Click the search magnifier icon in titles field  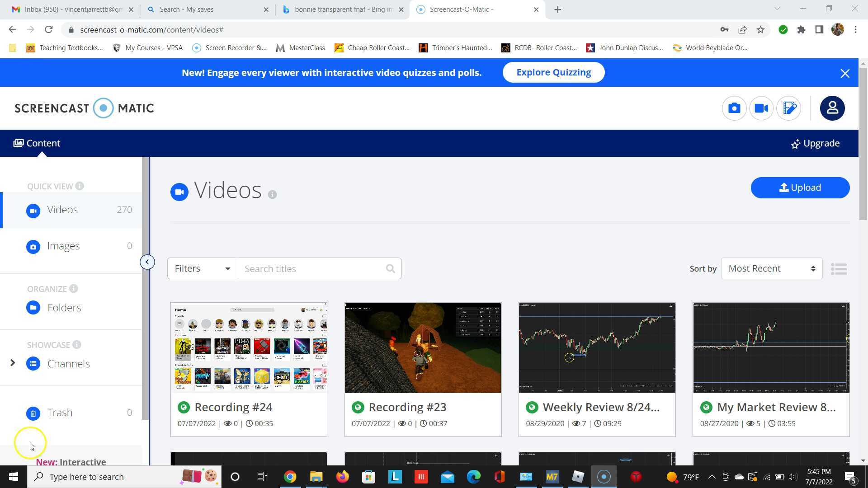[391, 269]
